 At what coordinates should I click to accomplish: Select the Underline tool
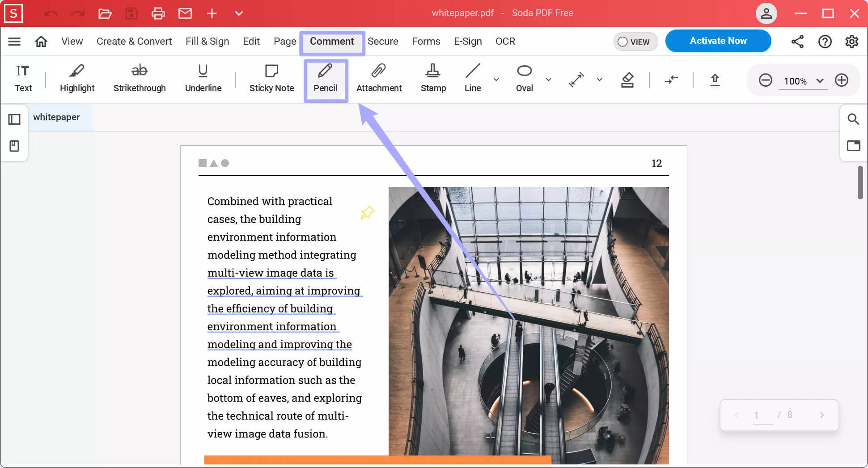click(203, 79)
